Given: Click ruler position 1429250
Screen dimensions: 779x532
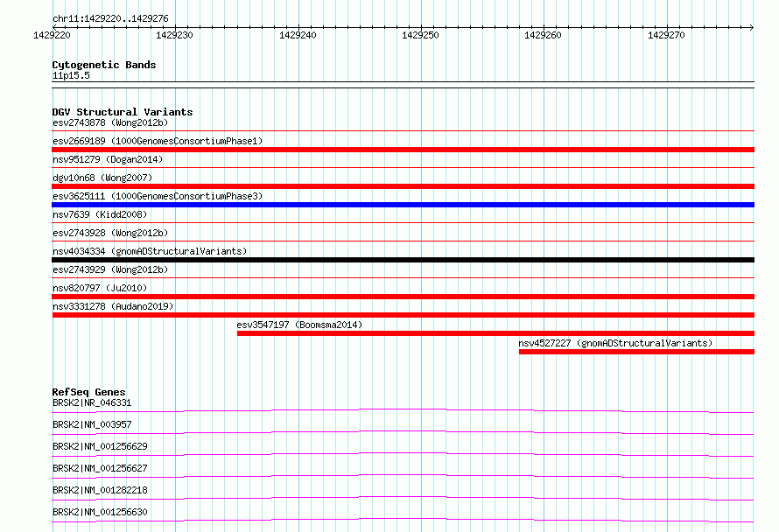Looking at the screenshot, I should click(420, 35).
